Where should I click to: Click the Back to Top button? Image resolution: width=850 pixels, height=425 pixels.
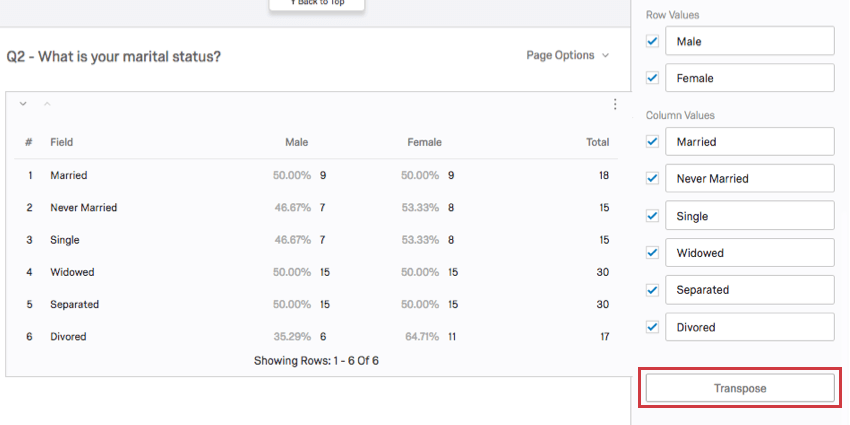click(316, 4)
